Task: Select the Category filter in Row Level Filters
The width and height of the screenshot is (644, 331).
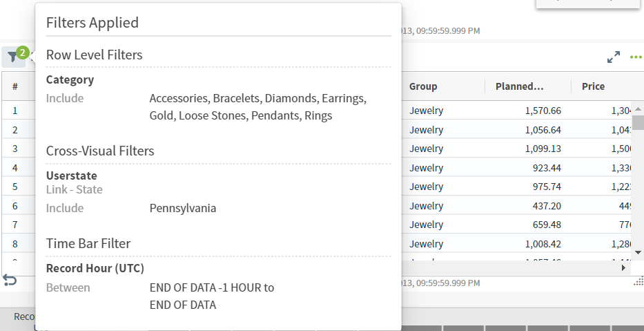Action: (70, 79)
